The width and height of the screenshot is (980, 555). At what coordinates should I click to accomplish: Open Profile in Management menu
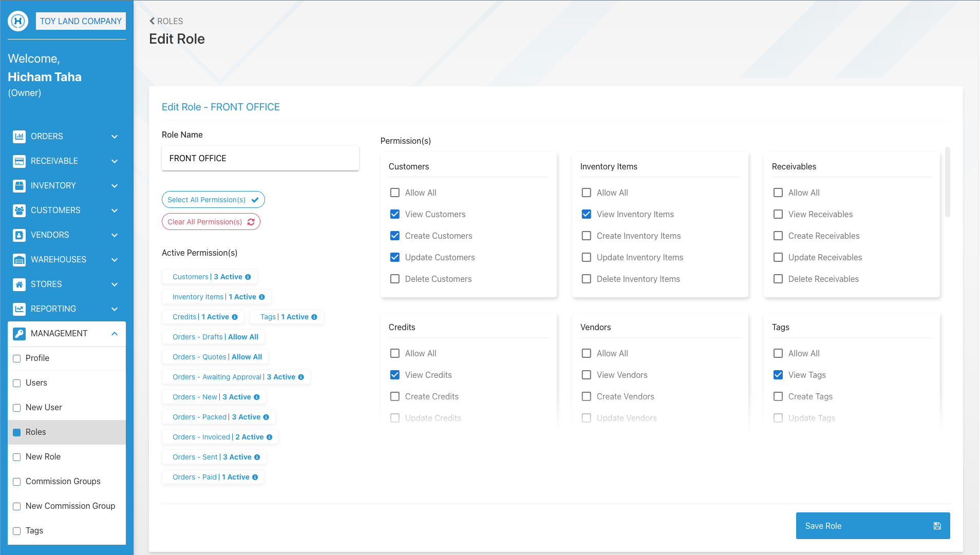point(67,358)
